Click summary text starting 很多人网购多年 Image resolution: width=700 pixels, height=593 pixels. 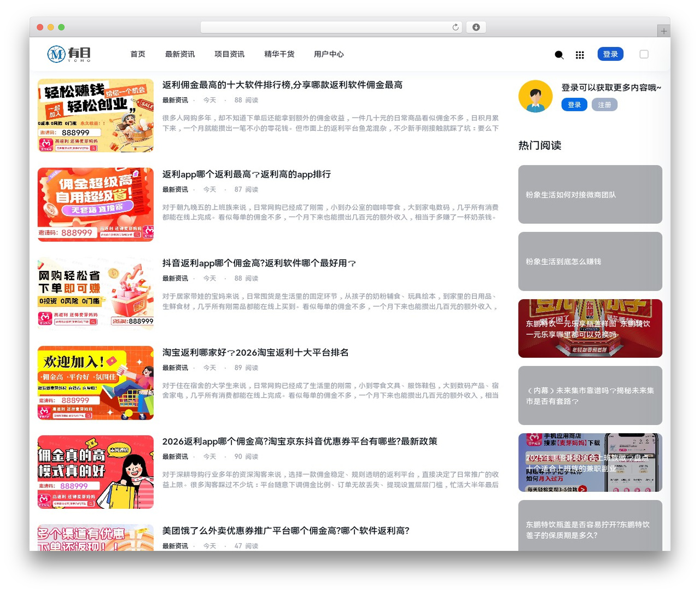click(330, 123)
